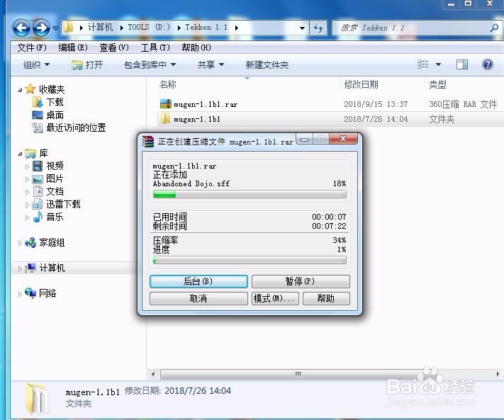Open Explorer help question mark icon
504x420 pixels.
(x=488, y=64)
